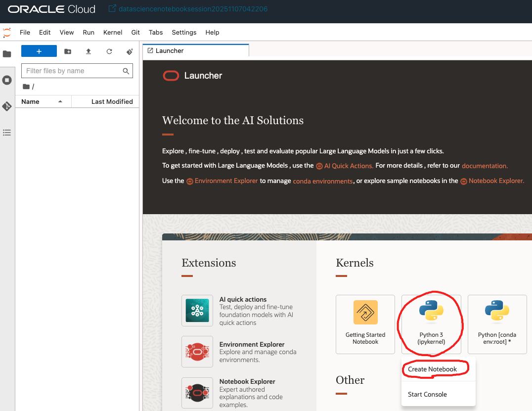The image size is (532, 411).
Task: Click the Notebook Explorer extension title text
Action: click(247, 381)
